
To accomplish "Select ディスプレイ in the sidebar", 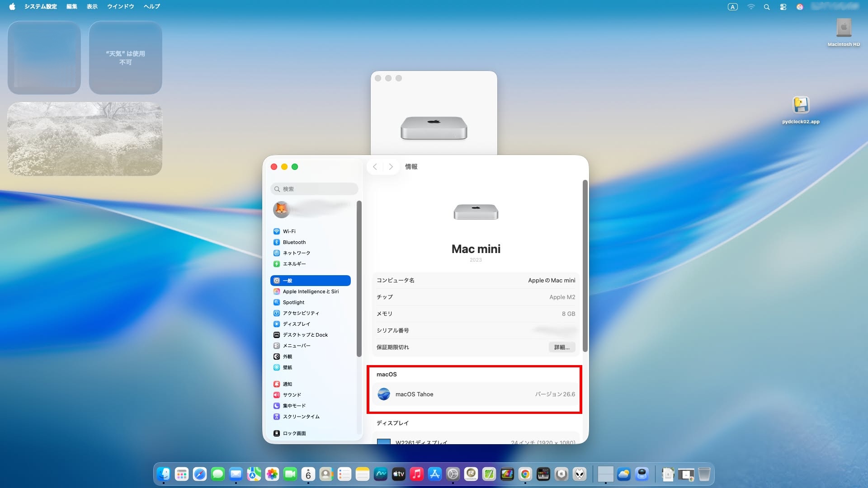I will (x=311, y=324).
